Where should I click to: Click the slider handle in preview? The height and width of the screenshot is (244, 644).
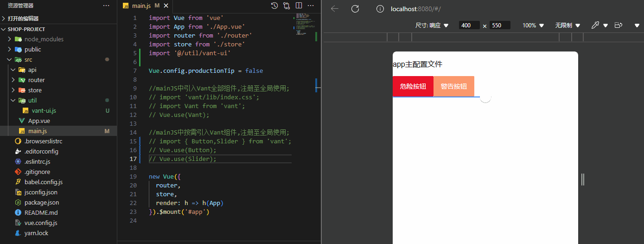tap(485, 97)
